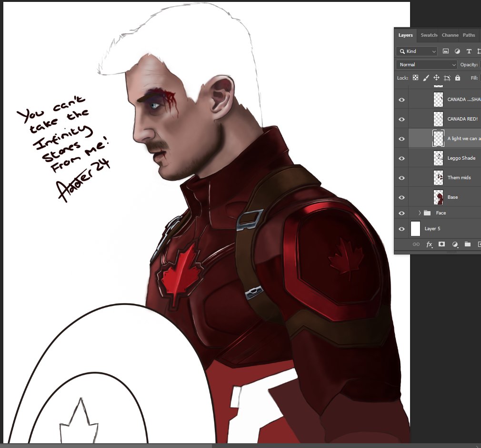Select the CANADA RED! layer thumbnail

[438, 119]
